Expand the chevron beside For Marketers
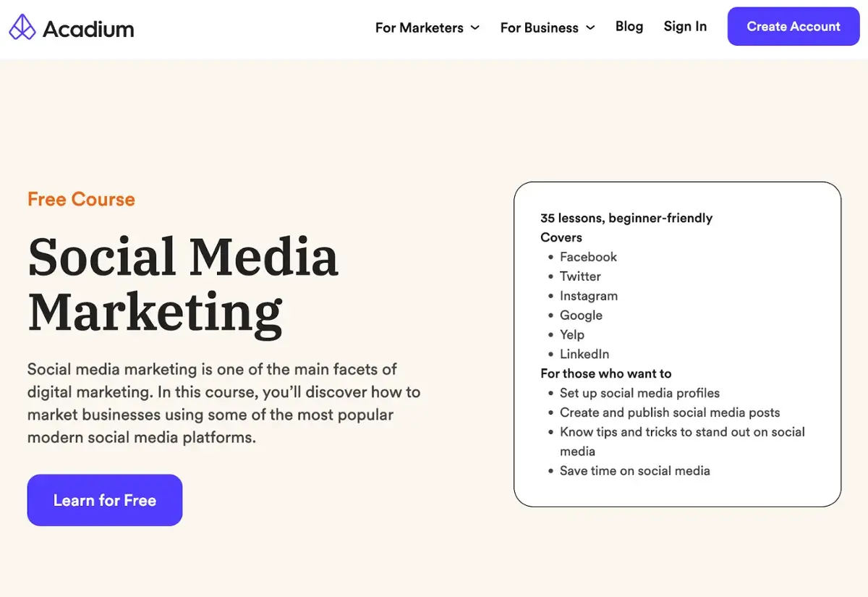This screenshot has width=868, height=597. click(475, 27)
